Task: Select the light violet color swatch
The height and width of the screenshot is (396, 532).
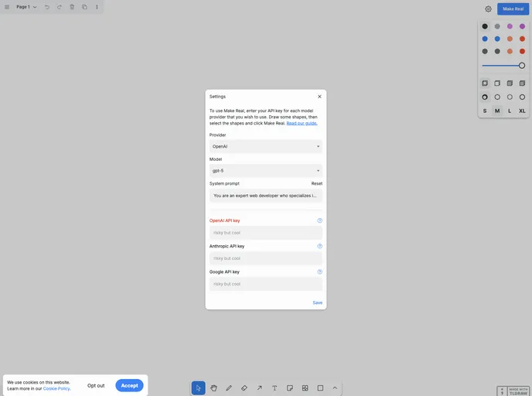Action: tap(510, 26)
